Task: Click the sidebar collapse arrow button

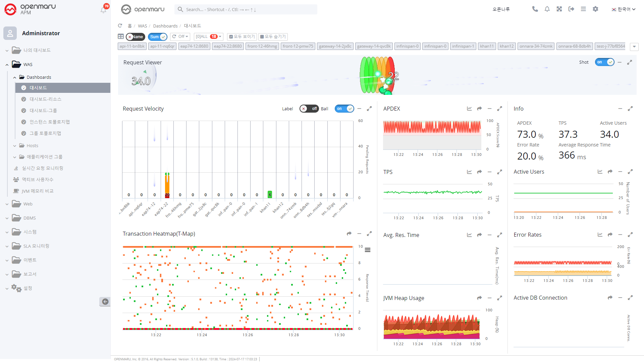Action: [105, 302]
